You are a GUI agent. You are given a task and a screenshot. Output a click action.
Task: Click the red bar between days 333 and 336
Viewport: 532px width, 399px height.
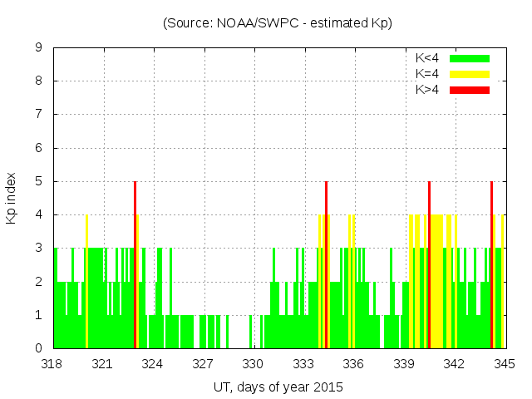coord(326,266)
